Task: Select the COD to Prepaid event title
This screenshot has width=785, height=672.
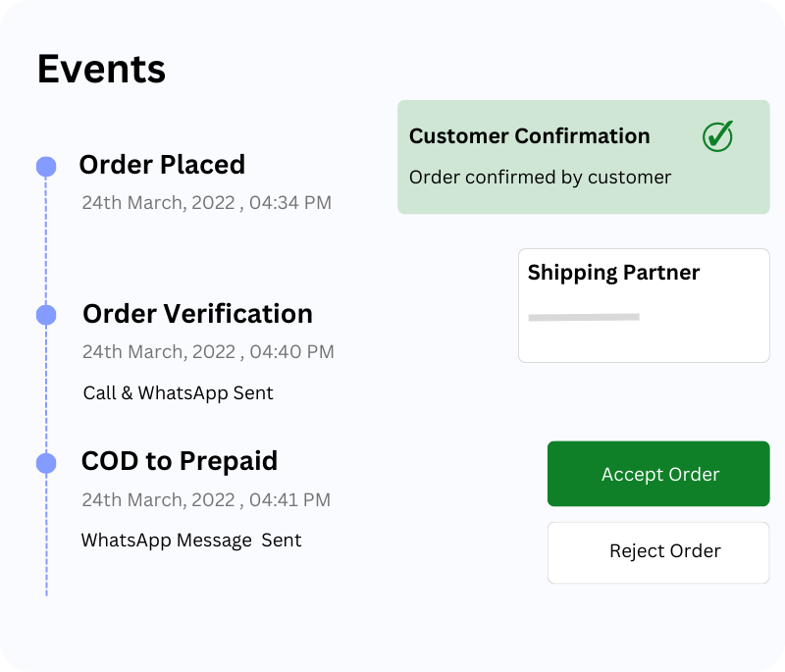Action: click(180, 461)
